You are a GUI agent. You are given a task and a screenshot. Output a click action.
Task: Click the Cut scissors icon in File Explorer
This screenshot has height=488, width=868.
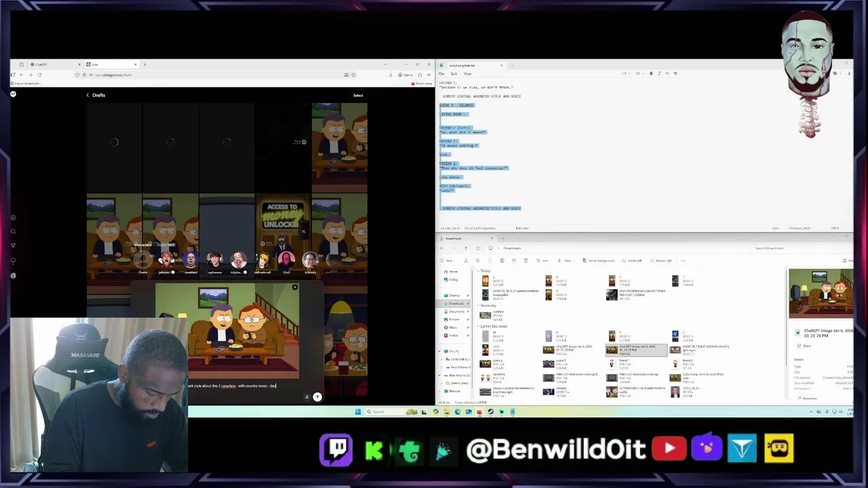(x=466, y=260)
